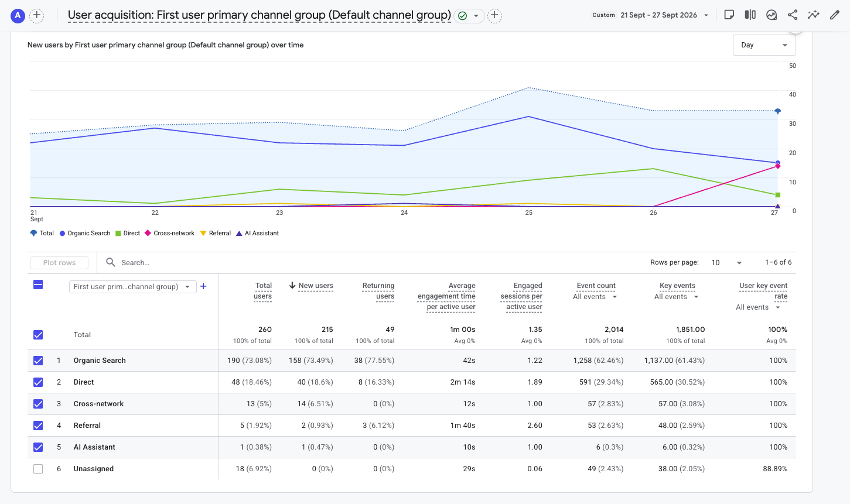
Task: Sort by Average engagement time per active user
Action: coord(446,296)
